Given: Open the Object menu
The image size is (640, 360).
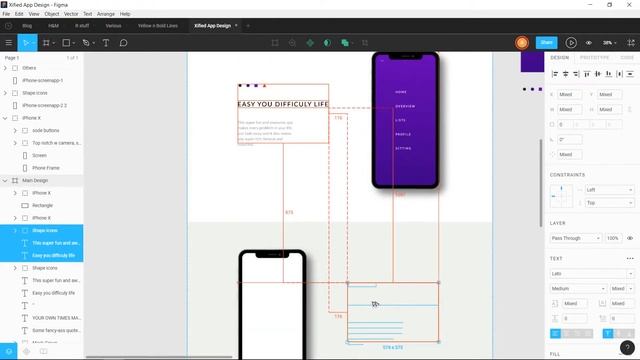Looking at the screenshot, I should (x=52, y=14).
